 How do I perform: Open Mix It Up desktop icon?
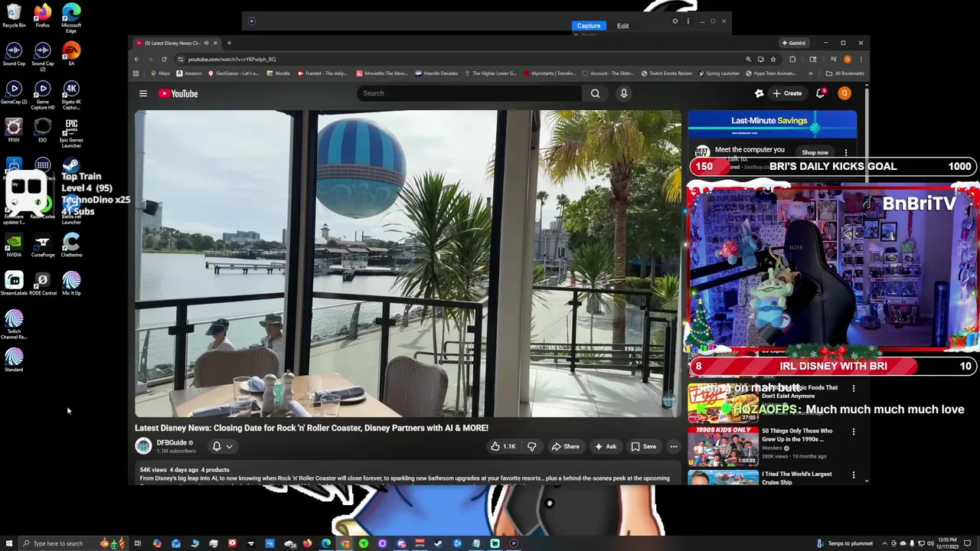pyautogui.click(x=71, y=283)
